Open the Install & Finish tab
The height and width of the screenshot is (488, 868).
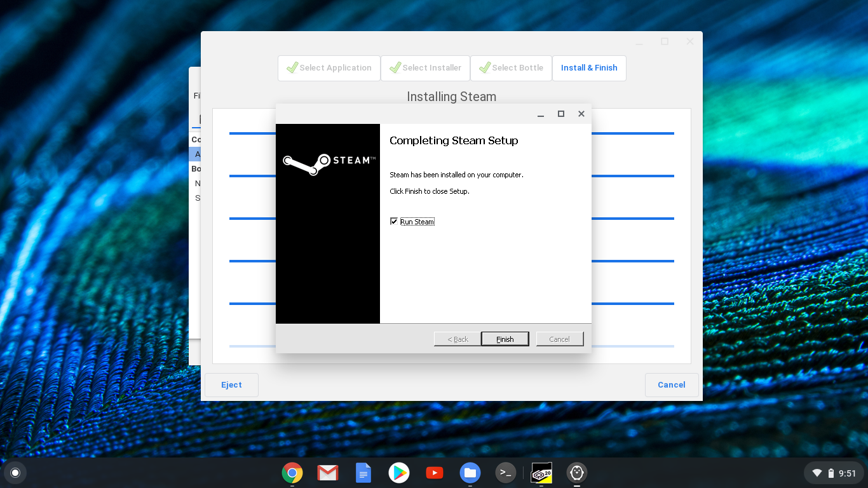pos(589,68)
